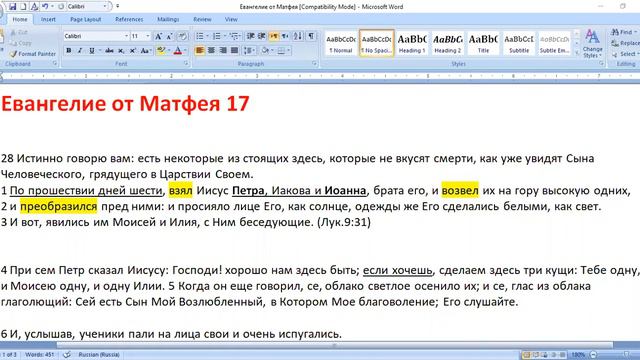Apply strikethrough formatting
This screenshot has height=360, width=640.
point(109,51)
